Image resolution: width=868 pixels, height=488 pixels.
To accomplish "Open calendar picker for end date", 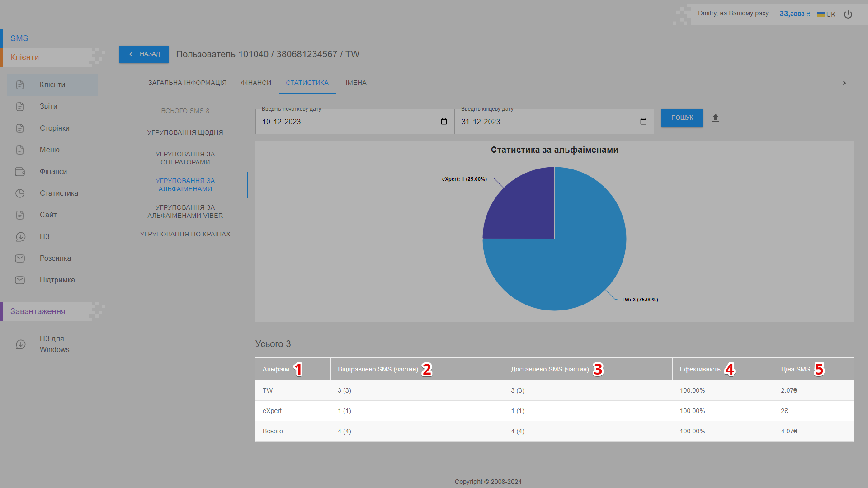I will (x=643, y=122).
